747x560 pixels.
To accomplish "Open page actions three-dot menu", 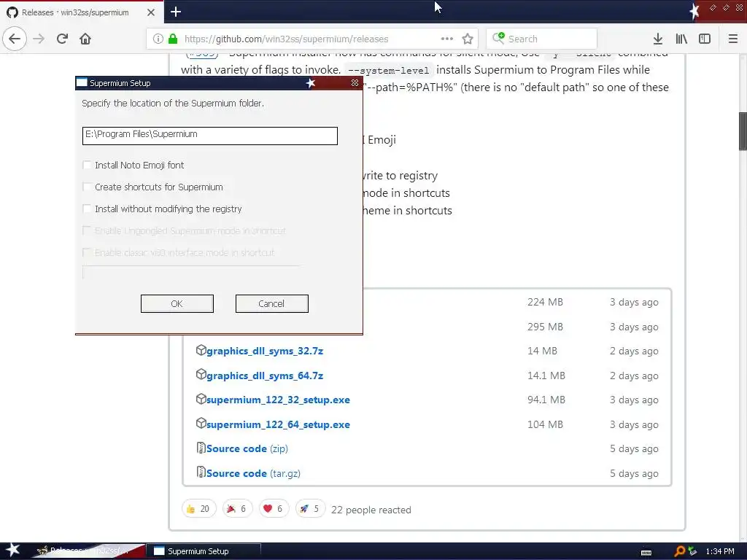I will (x=447, y=39).
